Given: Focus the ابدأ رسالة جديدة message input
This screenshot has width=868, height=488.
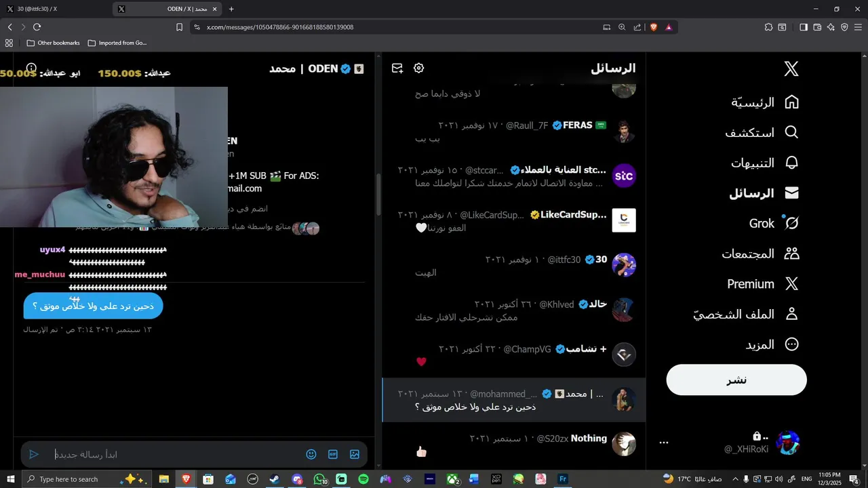Looking at the screenshot, I should coord(176,454).
